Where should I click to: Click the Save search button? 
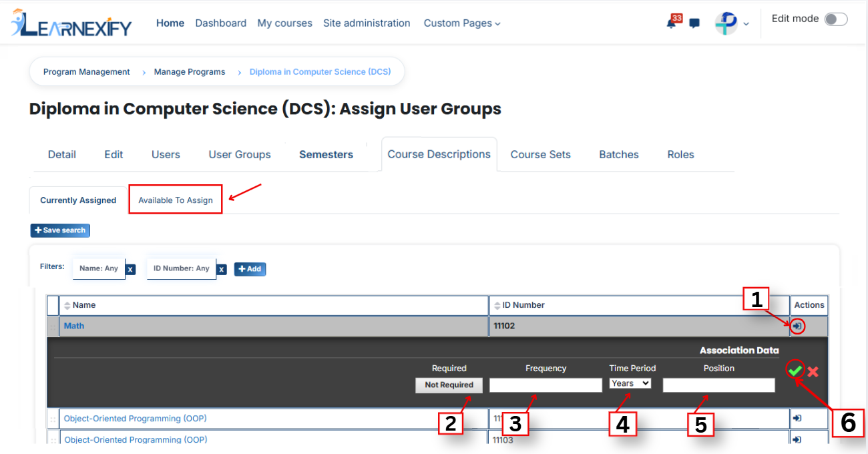pos(60,230)
